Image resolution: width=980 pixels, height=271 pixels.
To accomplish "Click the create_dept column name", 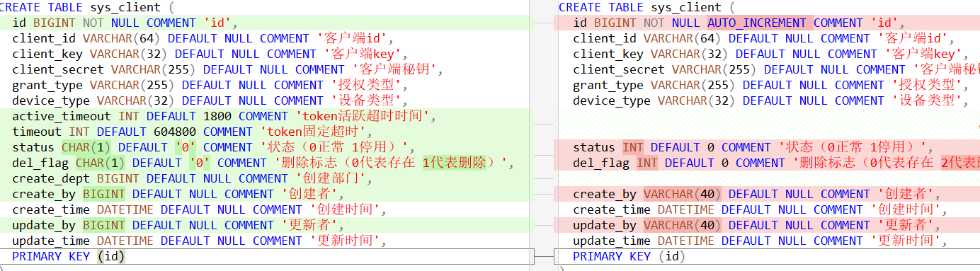I will point(51,178).
